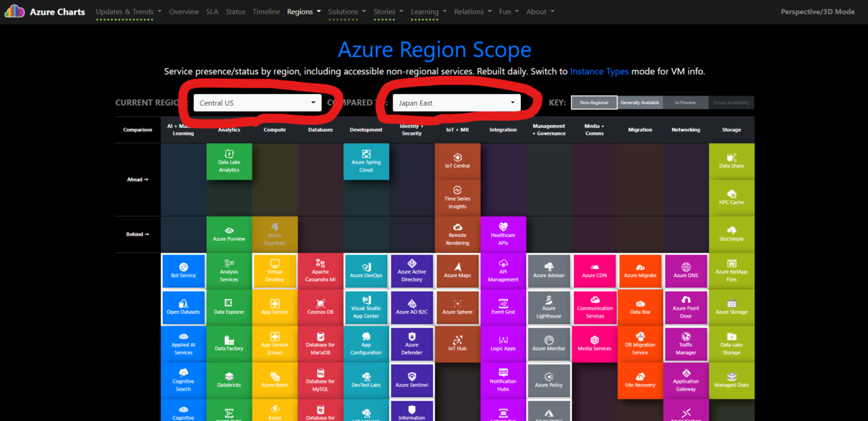The image size is (868, 421).
Task: Open the Compared To dropdown showing Japan East
Action: (456, 103)
